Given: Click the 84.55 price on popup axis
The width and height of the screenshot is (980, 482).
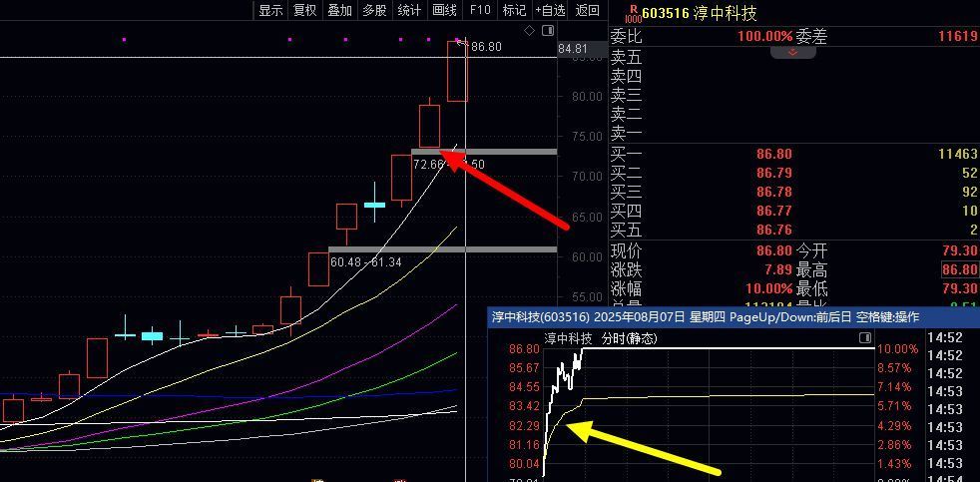Looking at the screenshot, I should 524,387.
